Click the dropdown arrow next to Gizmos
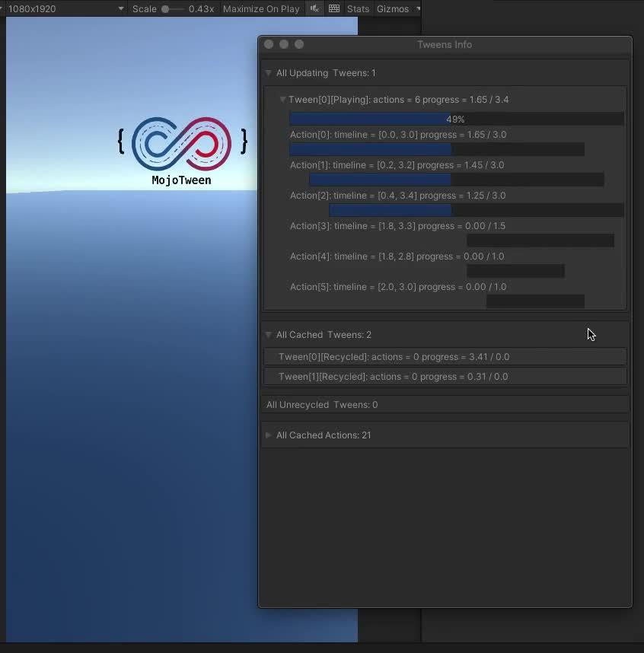This screenshot has width=644, height=653. [417, 8]
